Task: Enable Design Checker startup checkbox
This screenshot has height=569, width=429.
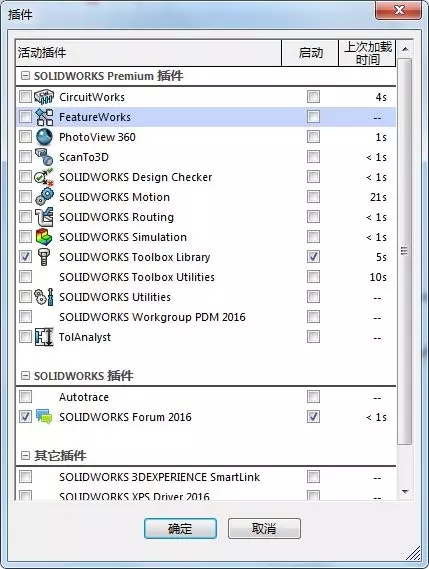Action: point(313,177)
